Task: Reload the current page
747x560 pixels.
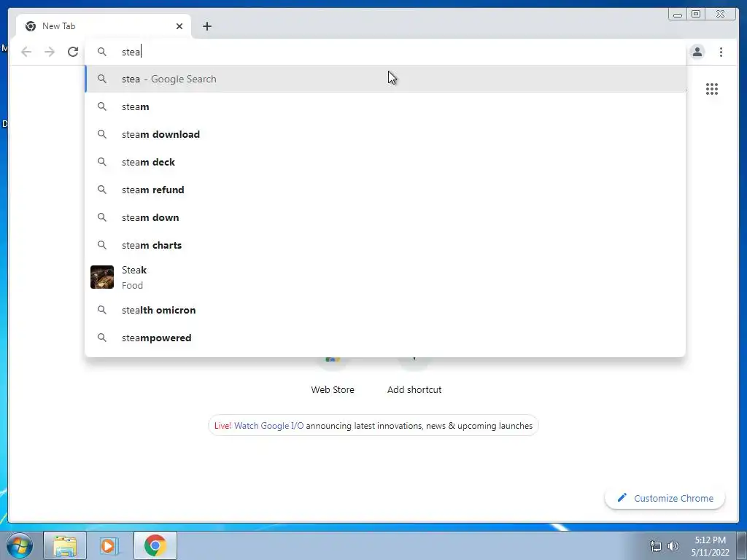Action: (73, 52)
